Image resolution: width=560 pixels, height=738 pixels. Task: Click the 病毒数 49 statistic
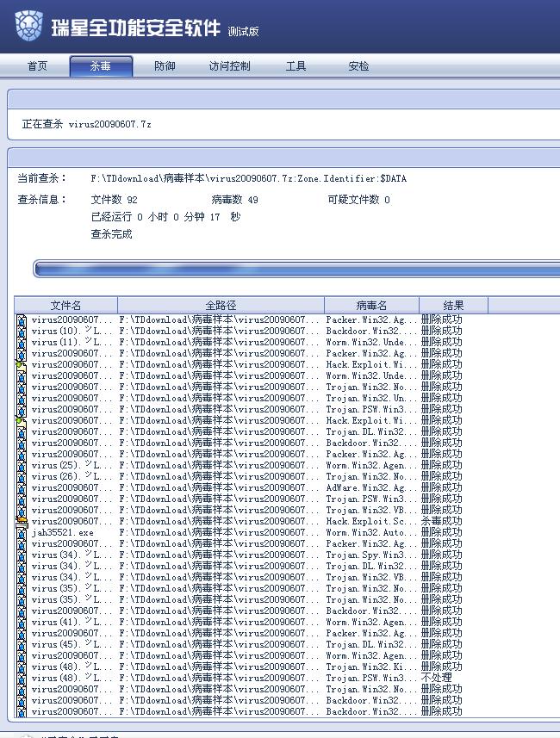tap(234, 200)
